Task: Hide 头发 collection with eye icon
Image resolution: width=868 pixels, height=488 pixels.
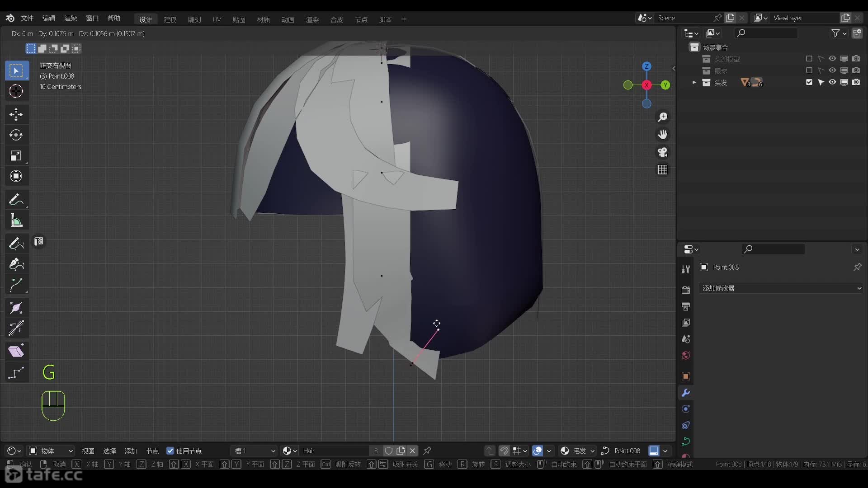Action: [x=832, y=82]
